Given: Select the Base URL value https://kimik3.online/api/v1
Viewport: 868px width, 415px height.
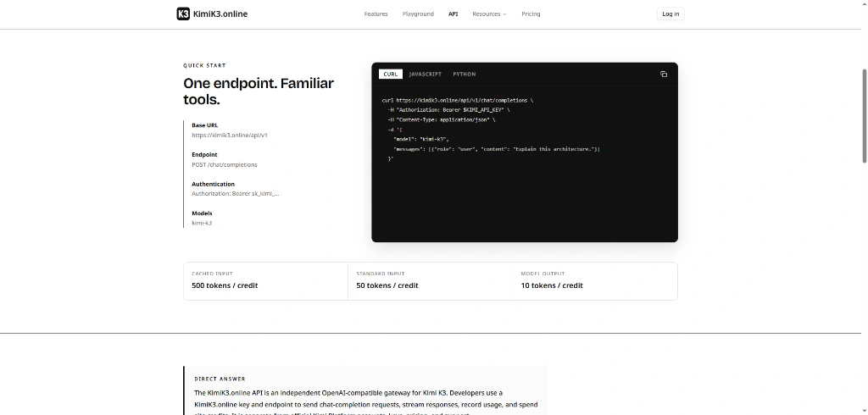Looking at the screenshot, I should pos(230,135).
